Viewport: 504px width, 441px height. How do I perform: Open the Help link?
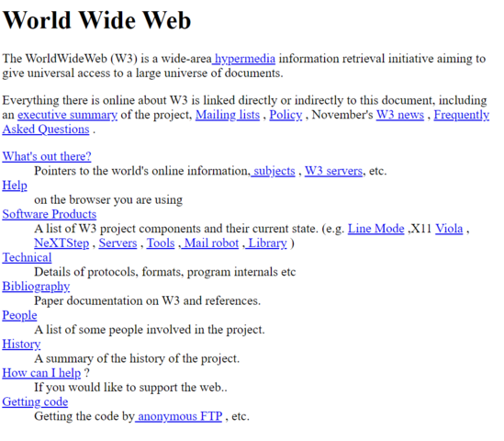[x=15, y=186]
